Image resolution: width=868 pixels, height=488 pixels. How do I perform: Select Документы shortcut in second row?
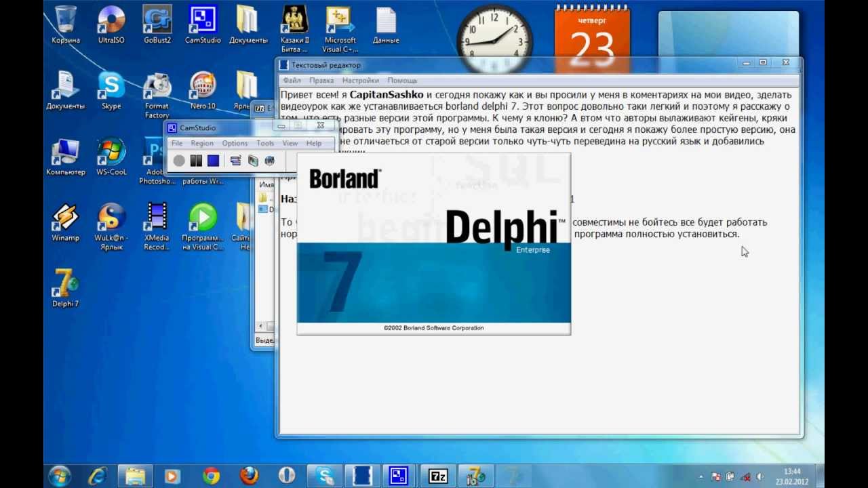pos(66,91)
